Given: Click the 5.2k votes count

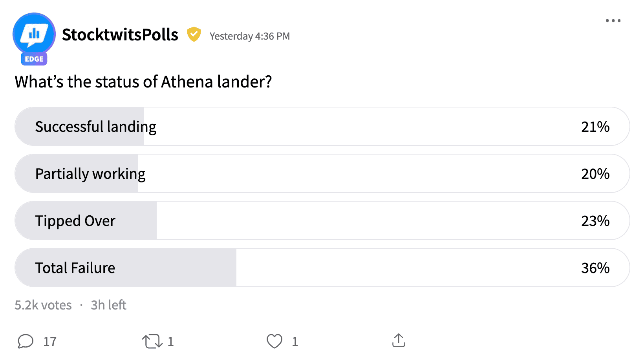Looking at the screenshot, I should [x=43, y=305].
